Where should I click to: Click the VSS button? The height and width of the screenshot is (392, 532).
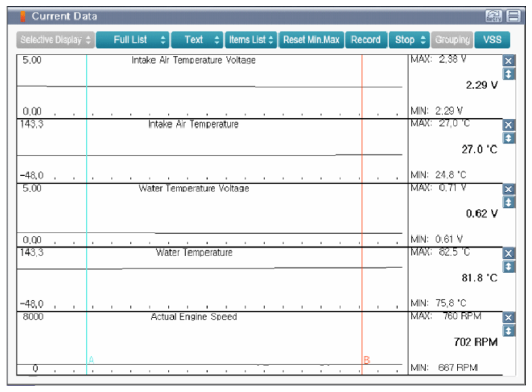click(x=492, y=40)
